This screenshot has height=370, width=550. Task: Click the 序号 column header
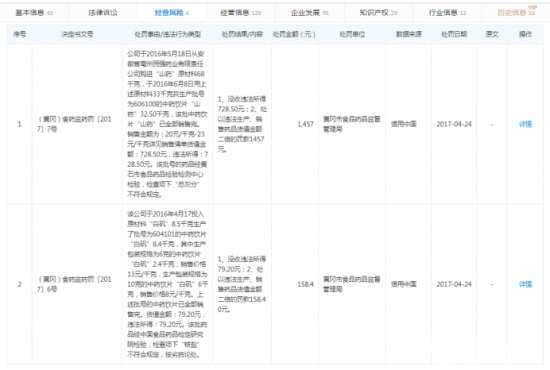20,34
